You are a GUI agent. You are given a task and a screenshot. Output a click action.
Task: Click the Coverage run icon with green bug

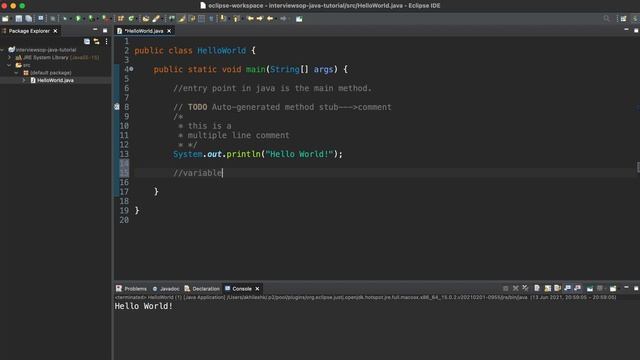tap(91, 19)
